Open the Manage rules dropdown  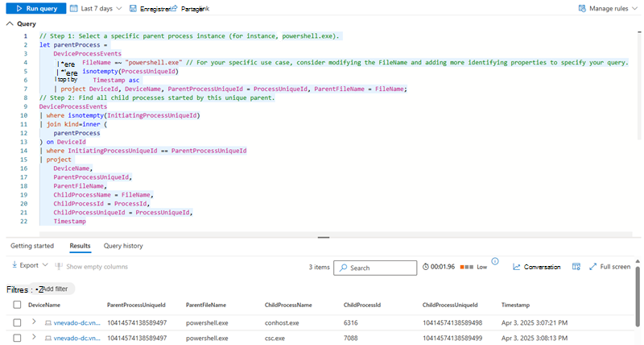click(x=608, y=8)
